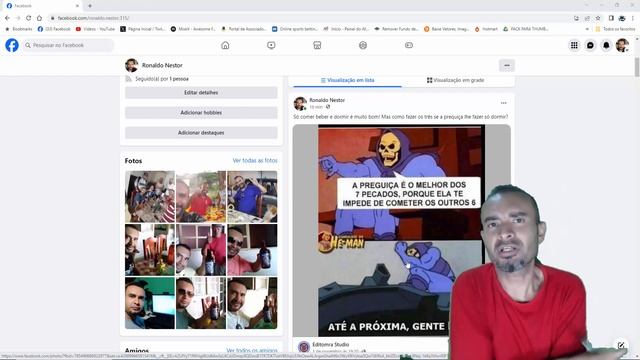Click the Editar detalhes button
The height and width of the screenshot is (360, 640).
(x=201, y=93)
